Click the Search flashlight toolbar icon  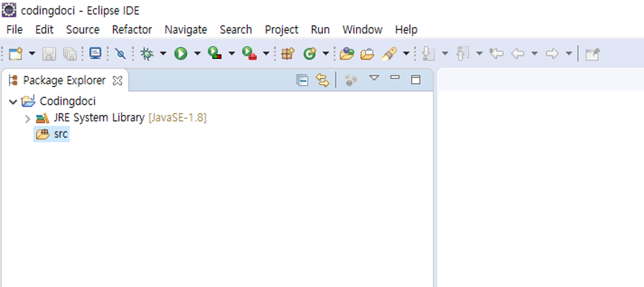coord(390,54)
